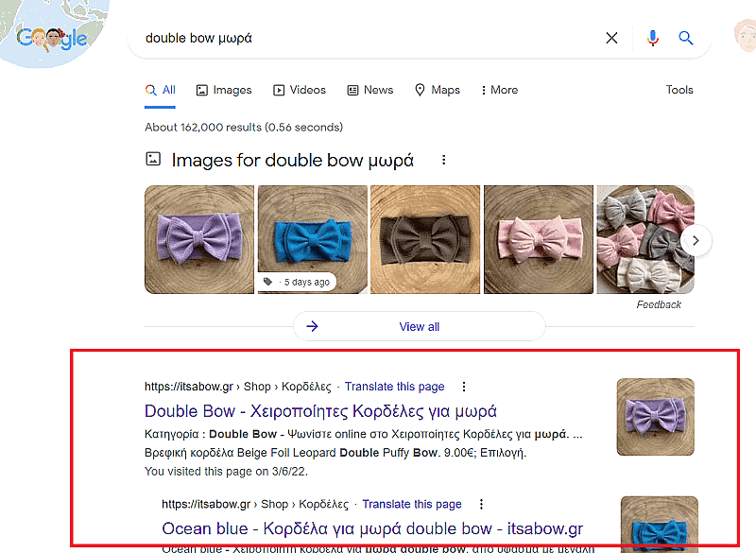This screenshot has width=756, height=553.
Task: Open the Tools filter button
Action: pos(679,90)
